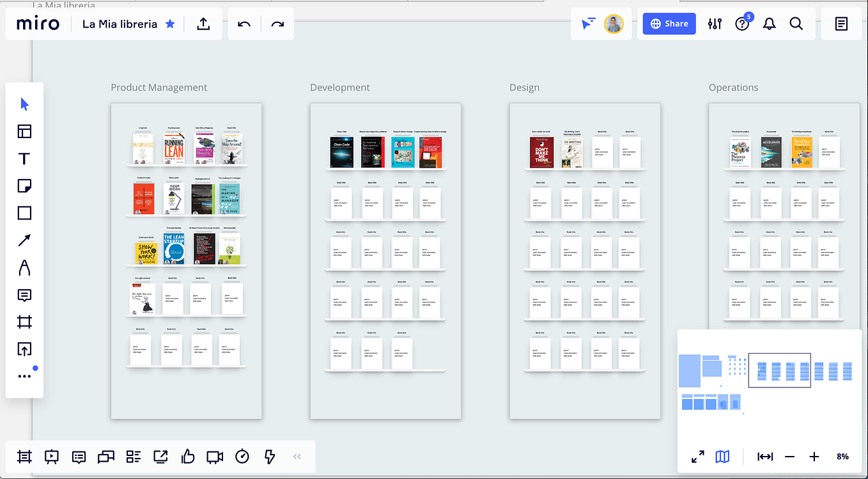Select the Frame tool
Viewport: 868px width, 479px height.
click(24, 322)
